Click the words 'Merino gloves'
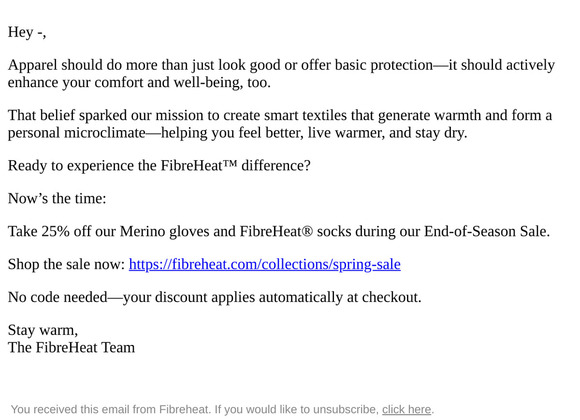Viewport: 580px width, 420px height. 165,231
